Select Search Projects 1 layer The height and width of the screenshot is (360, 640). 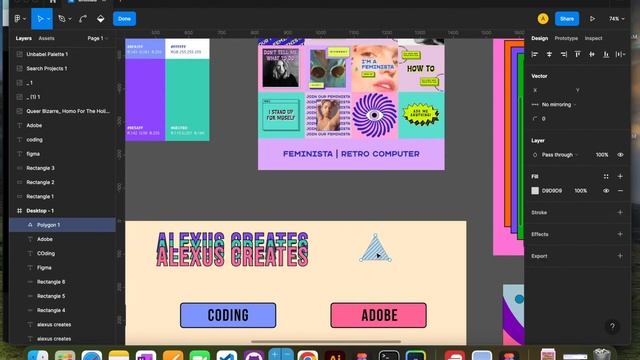click(x=62, y=69)
